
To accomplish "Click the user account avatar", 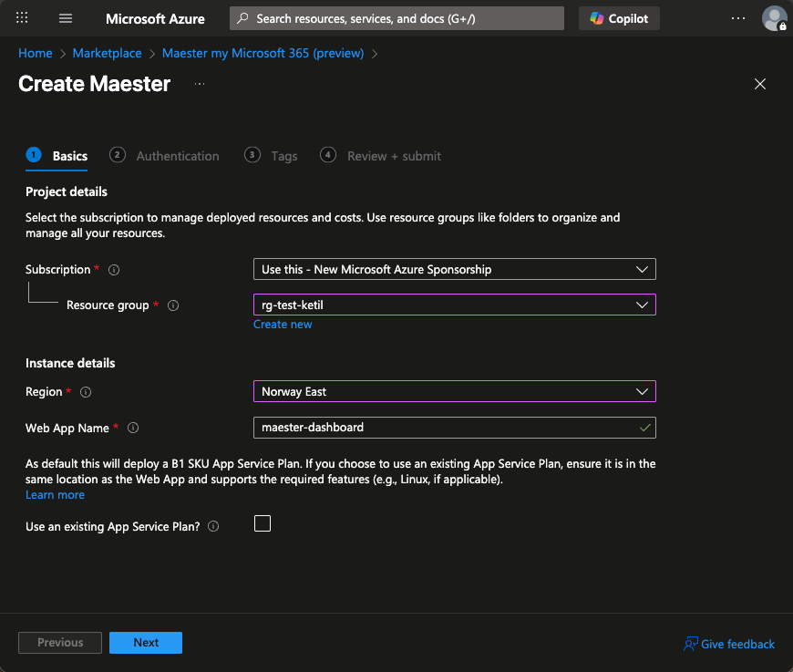I will (774, 18).
